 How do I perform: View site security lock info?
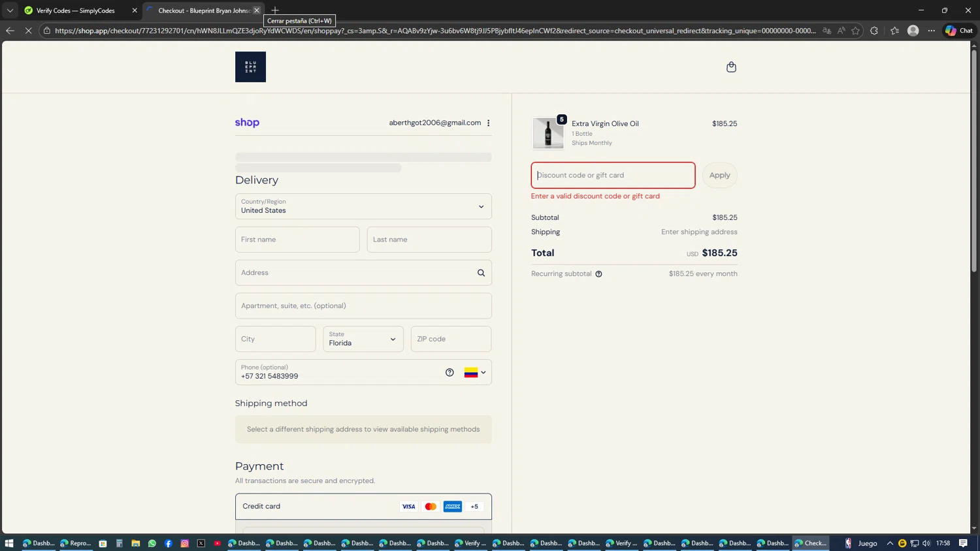pyautogui.click(x=47, y=31)
